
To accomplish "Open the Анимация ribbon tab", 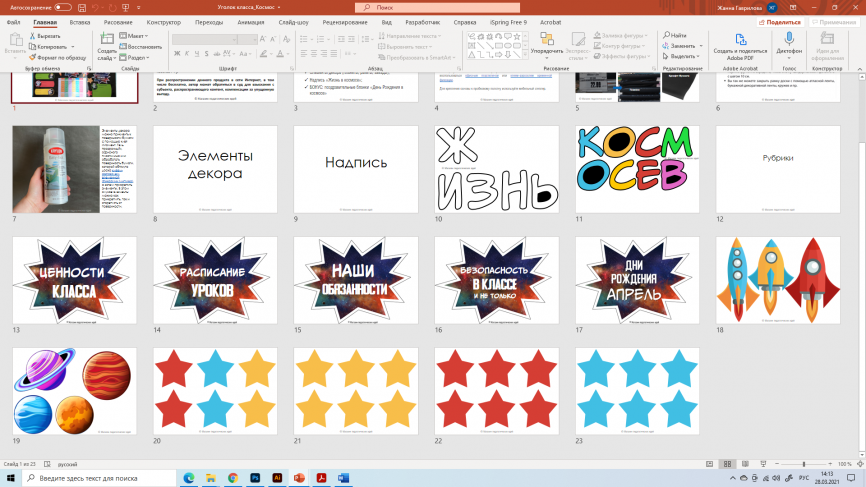I will coord(247,21).
